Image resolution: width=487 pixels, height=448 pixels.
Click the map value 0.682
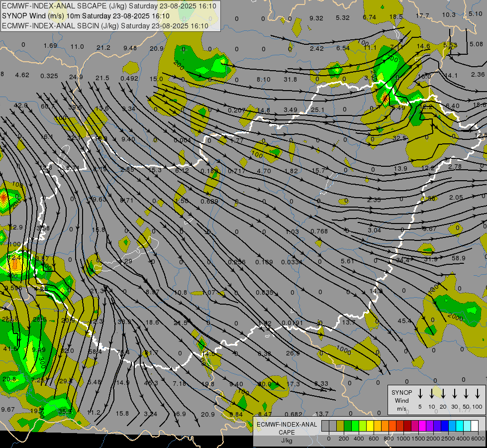(x=293, y=414)
